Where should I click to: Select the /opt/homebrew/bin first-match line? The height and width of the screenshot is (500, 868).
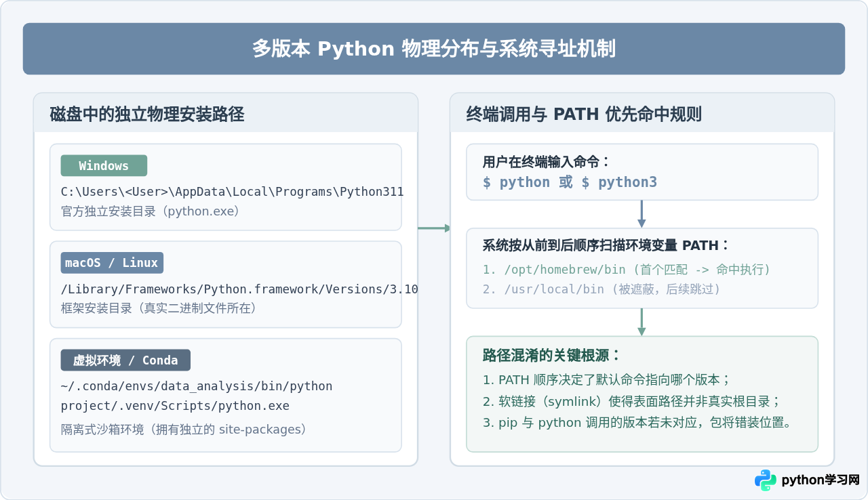(x=627, y=270)
